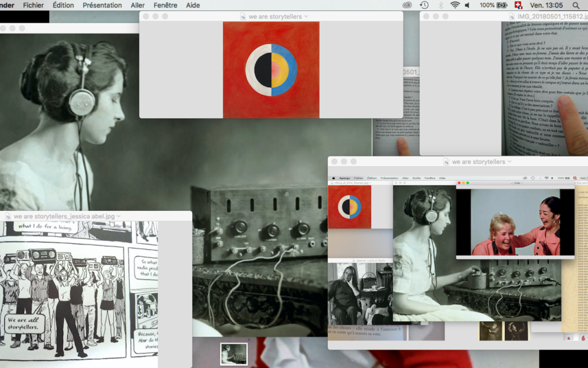
Task: Click the Time Machine status icon
Action: [x=424, y=5]
